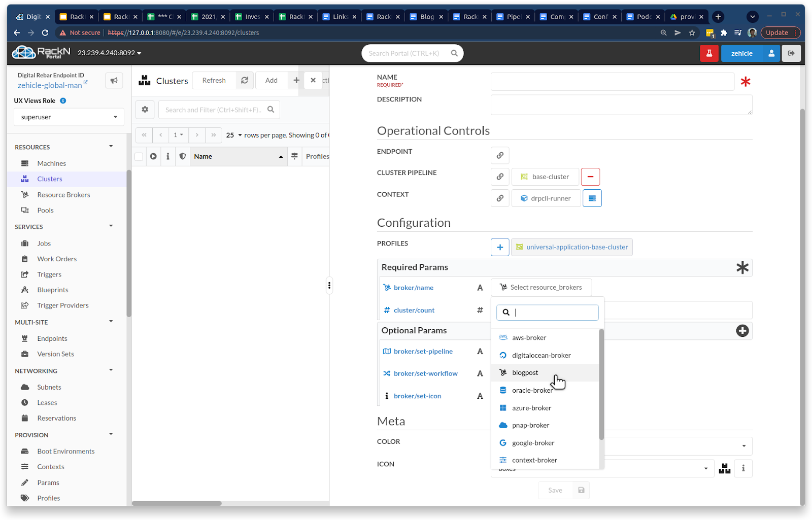Click the user profile icon in header
812x520 pixels.
coord(771,53)
